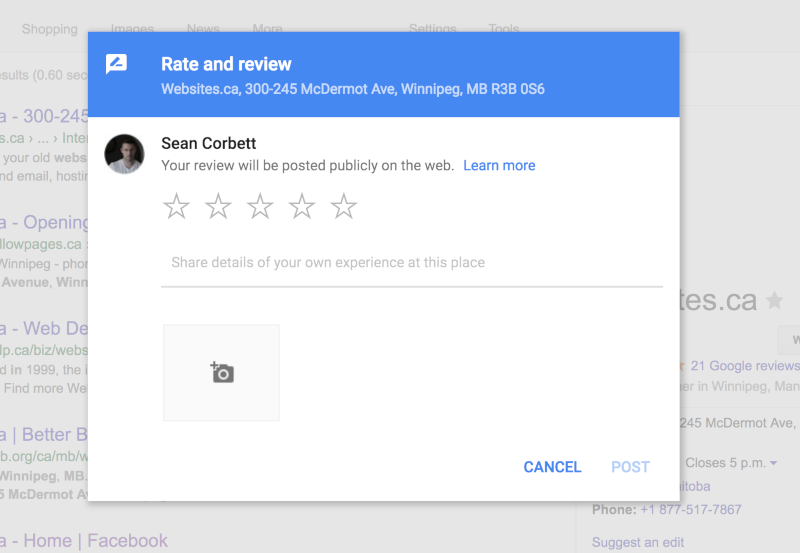Rate two stars
The height and width of the screenshot is (553, 800).
pos(218,206)
